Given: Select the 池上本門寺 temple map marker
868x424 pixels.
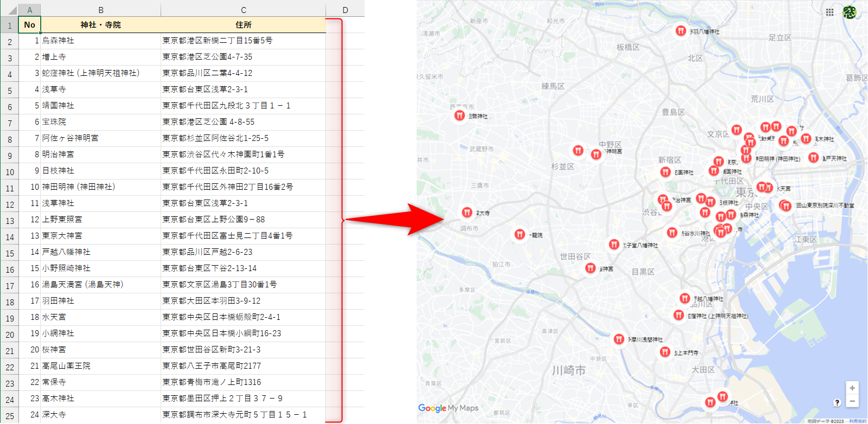Looking at the screenshot, I should click(x=665, y=352).
